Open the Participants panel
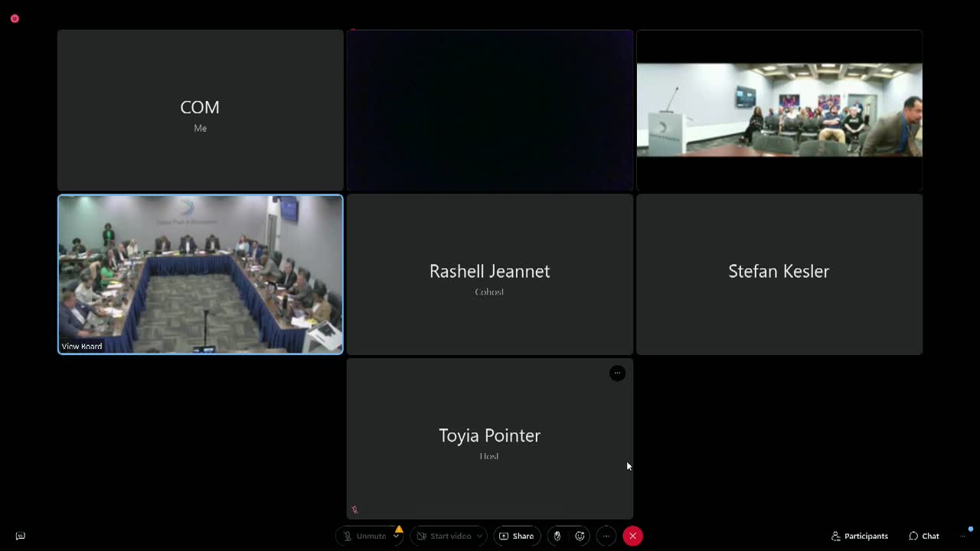This screenshot has width=980, height=551. pos(860,536)
